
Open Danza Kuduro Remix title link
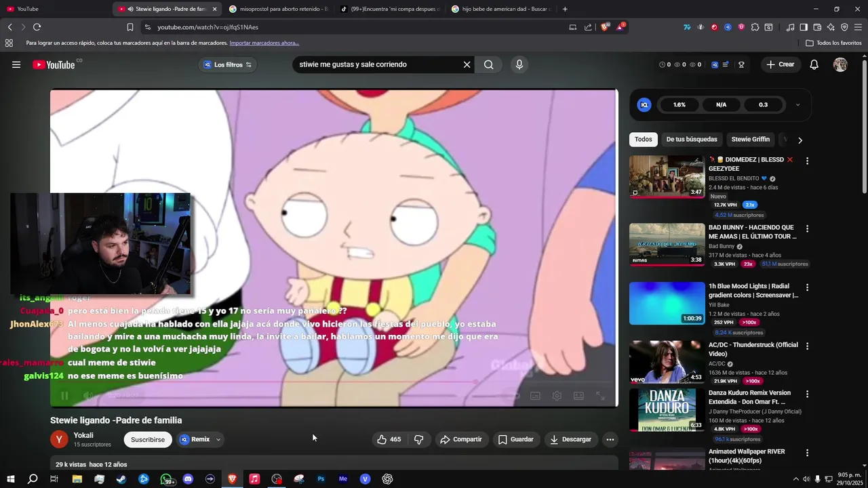[x=750, y=396]
